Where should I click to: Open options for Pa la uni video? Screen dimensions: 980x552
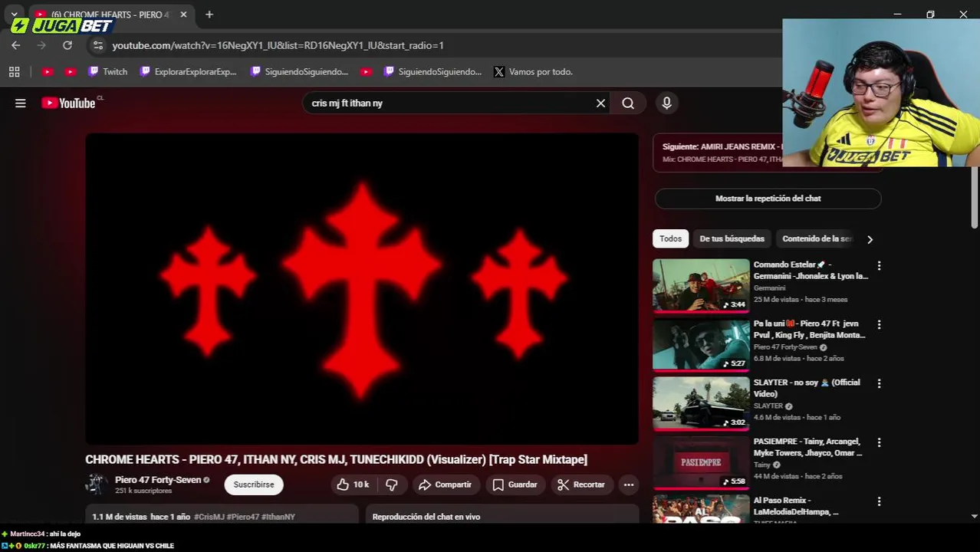[x=879, y=324]
